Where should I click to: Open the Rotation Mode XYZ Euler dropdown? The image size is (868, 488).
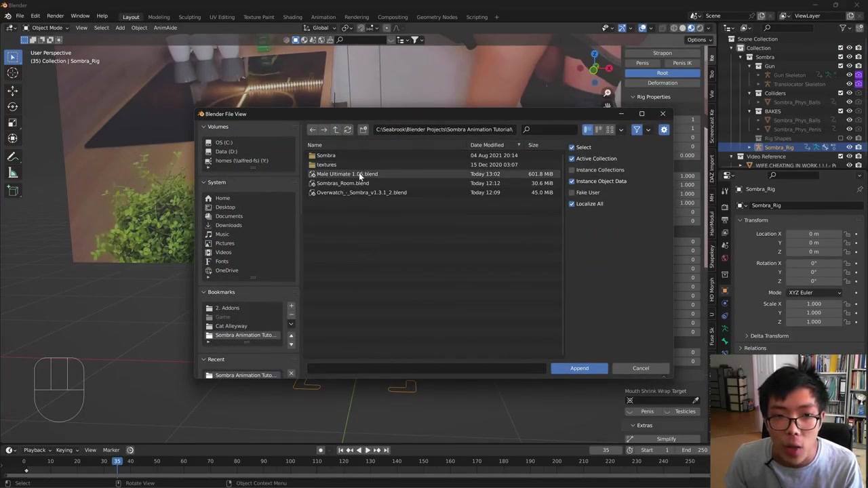[814, 293]
